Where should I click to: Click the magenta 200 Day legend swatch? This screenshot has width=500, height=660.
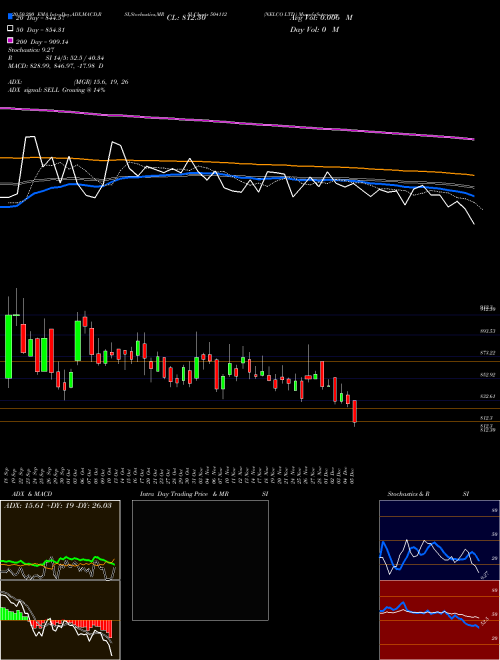click(11, 40)
